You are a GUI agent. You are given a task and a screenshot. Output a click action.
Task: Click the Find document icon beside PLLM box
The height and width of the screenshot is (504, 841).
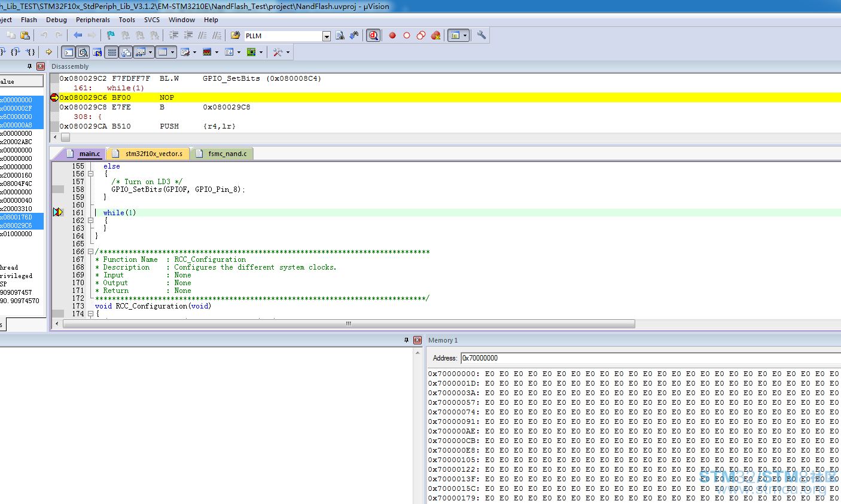tap(340, 35)
